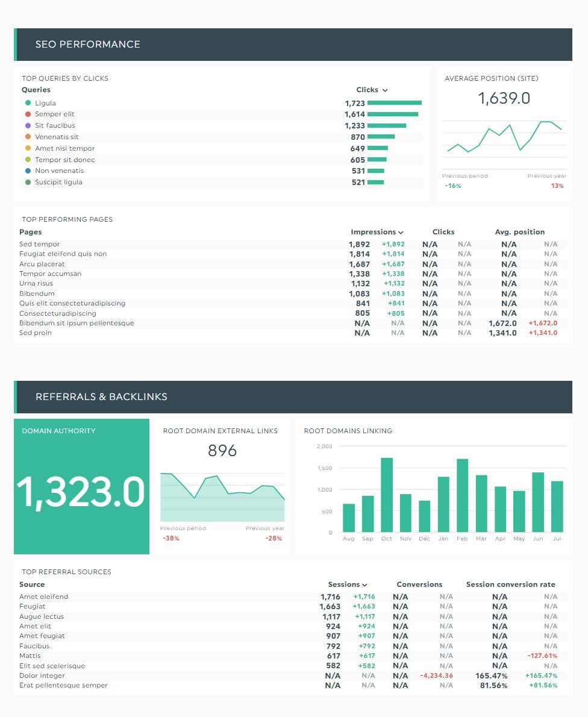Click the Root Domain External Links 896 value
Image resolution: width=588 pixels, height=717 pixels.
coord(222,451)
